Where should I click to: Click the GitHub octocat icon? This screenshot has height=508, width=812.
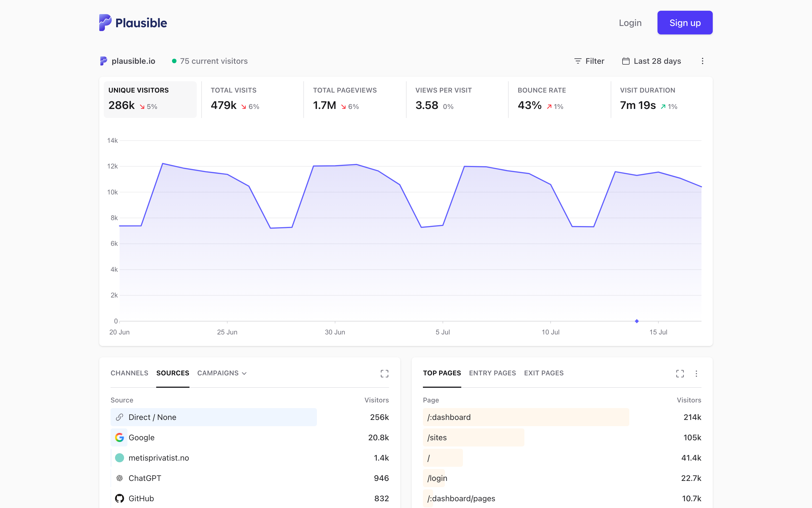pos(120,498)
